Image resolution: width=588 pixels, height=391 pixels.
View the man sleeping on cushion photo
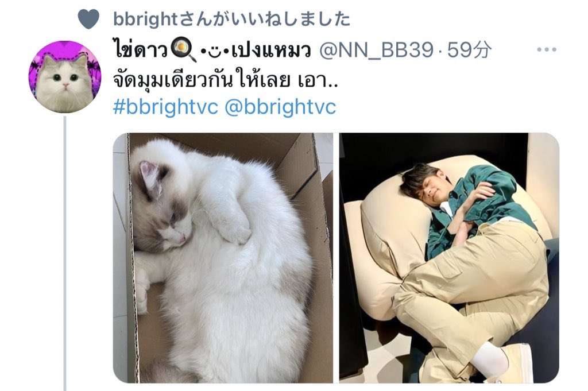449,258
